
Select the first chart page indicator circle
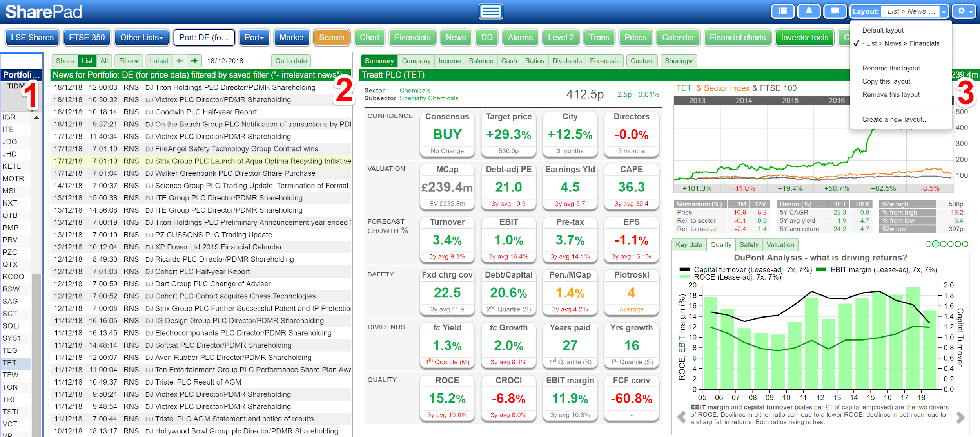[x=929, y=244]
